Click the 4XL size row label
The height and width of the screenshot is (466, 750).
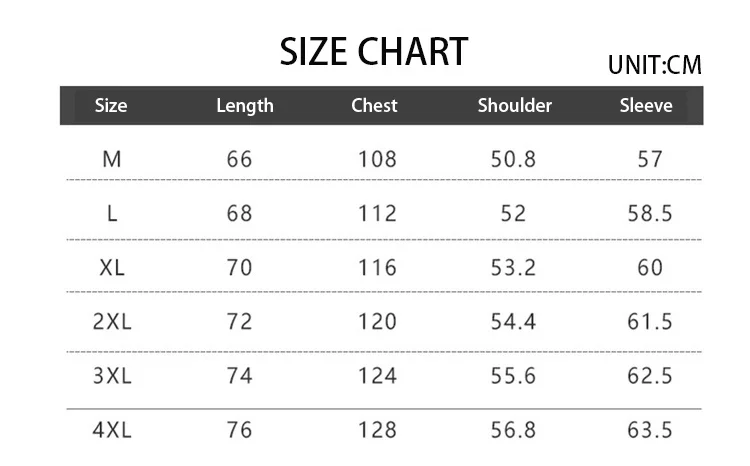pos(111,430)
